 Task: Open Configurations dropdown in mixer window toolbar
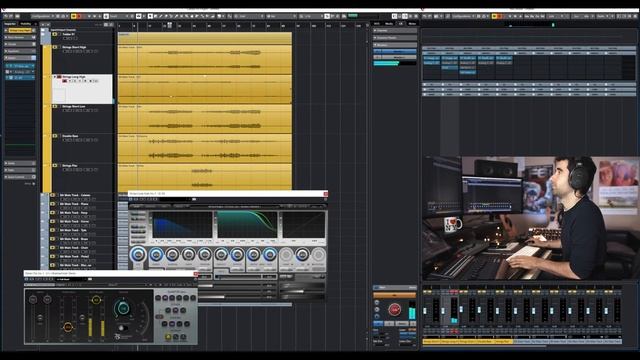(x=462, y=16)
